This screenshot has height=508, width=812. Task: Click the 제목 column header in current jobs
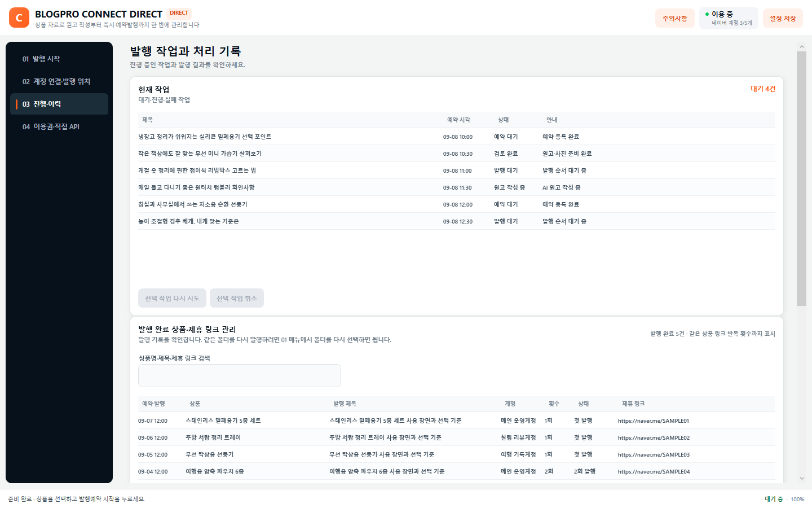tap(148, 120)
